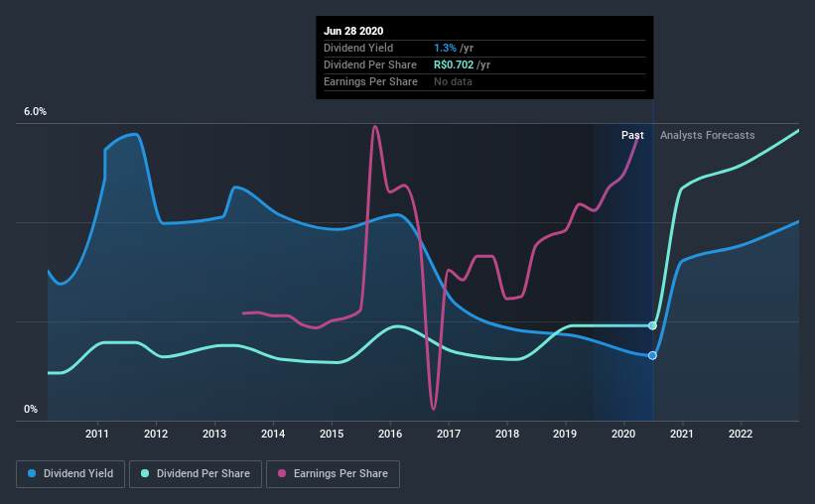
Task: Click the 6.0% y-axis label
Action: click(35, 112)
